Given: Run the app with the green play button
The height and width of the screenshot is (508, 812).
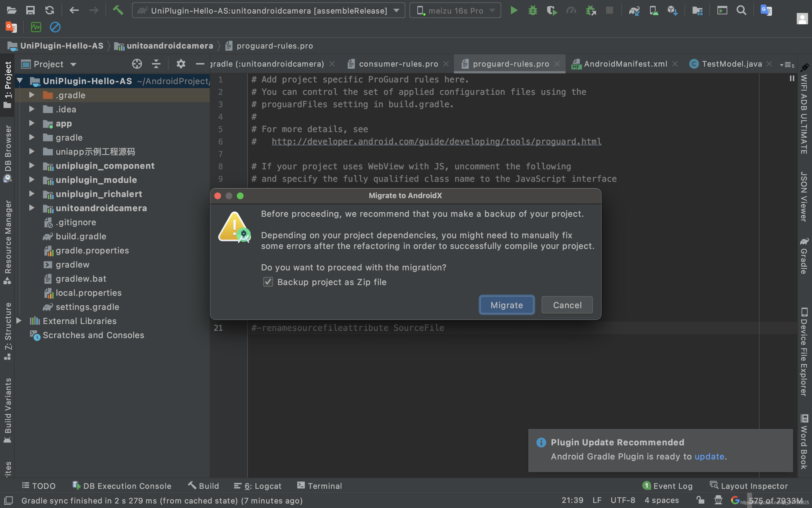Looking at the screenshot, I should coord(514,10).
